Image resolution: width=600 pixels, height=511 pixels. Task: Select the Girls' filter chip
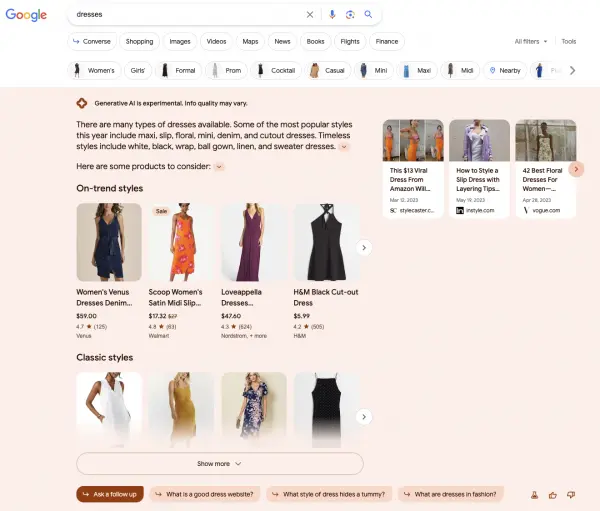(138, 70)
